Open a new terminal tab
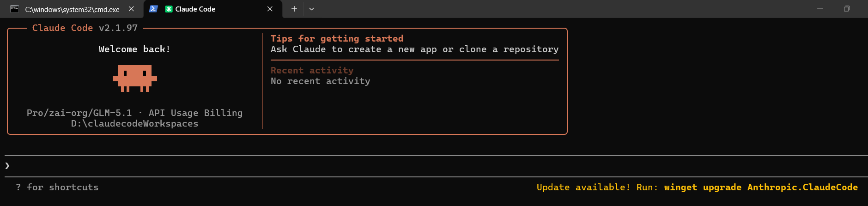The height and width of the screenshot is (206, 868). point(294,9)
